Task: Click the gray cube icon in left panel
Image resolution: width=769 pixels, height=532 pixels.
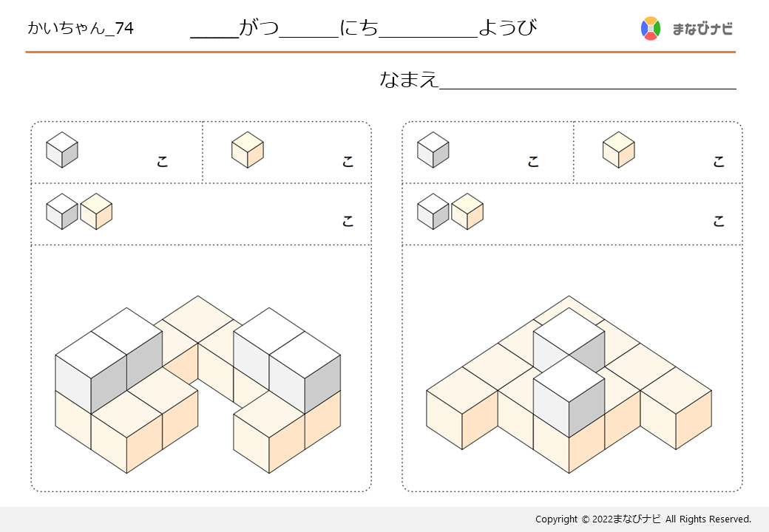Action: coord(62,150)
